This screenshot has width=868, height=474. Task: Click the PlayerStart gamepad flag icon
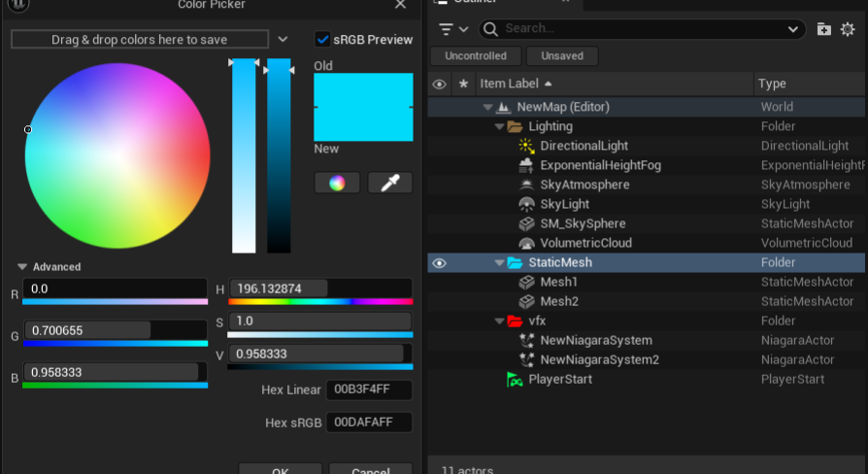click(x=515, y=380)
